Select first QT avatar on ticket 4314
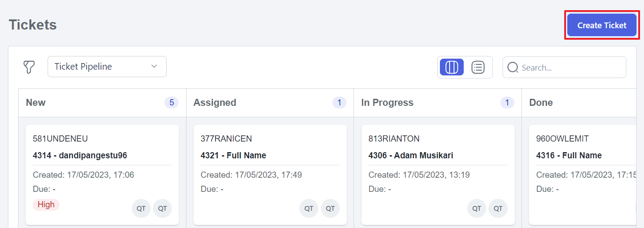644x228 pixels. 141,209
